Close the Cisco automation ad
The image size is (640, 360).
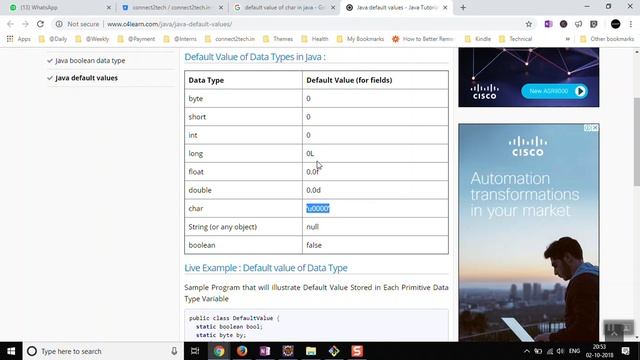pyautogui.click(x=595, y=128)
